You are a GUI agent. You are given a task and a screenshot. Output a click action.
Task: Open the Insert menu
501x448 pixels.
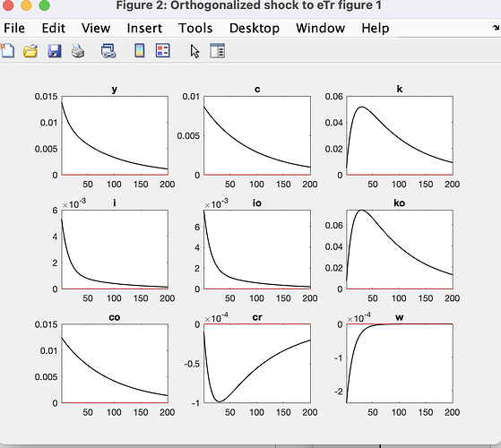click(144, 28)
